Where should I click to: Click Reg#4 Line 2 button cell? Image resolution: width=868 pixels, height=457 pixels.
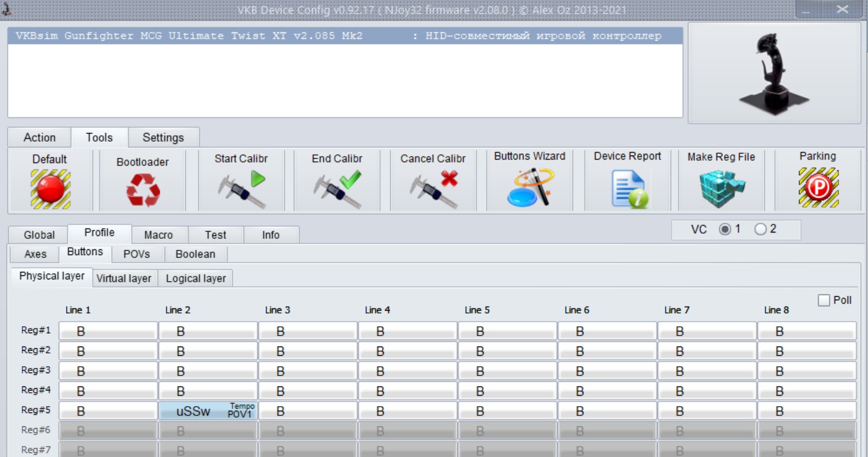tap(208, 390)
